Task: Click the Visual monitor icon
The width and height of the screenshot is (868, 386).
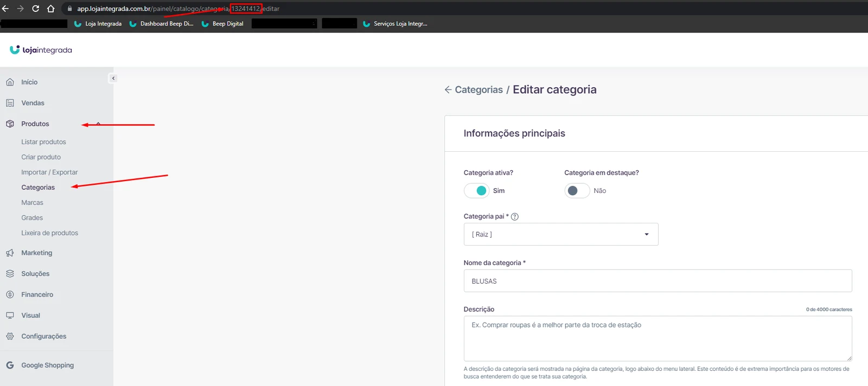Action: (x=10, y=316)
